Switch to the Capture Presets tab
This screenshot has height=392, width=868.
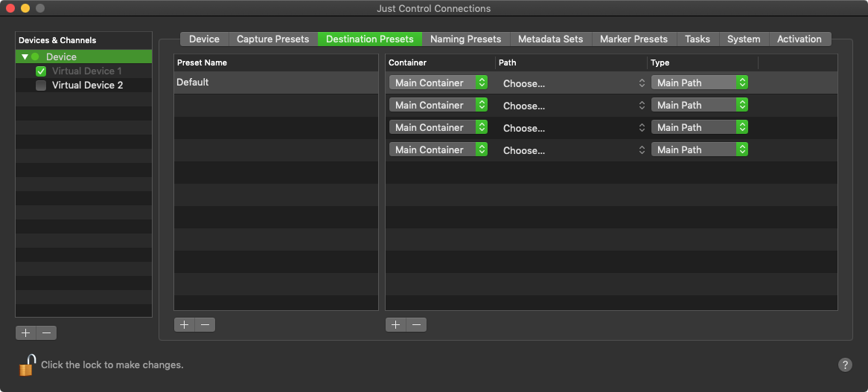coord(273,39)
